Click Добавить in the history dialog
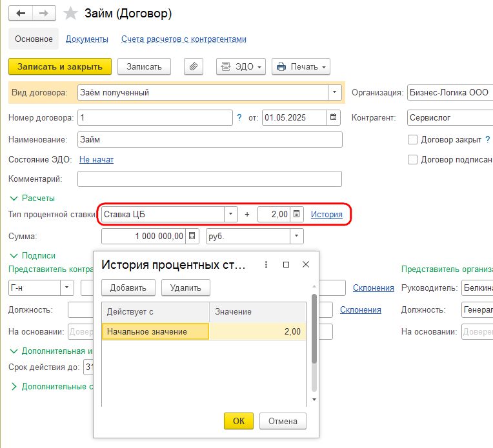The height and width of the screenshot is (448, 493). click(128, 287)
